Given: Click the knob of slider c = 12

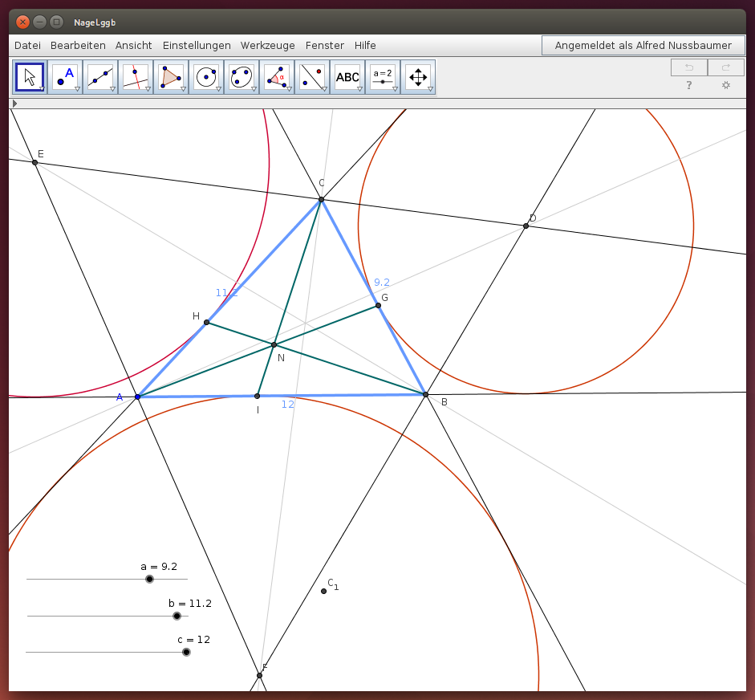Looking at the screenshot, I should [x=186, y=653].
